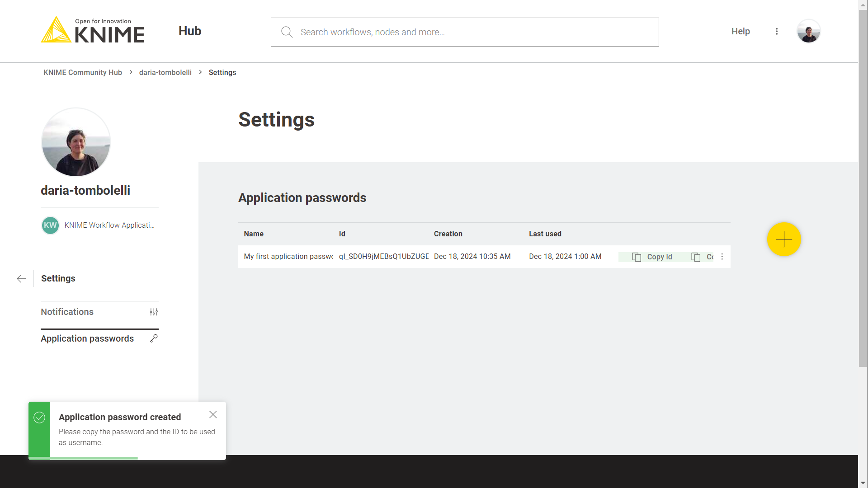Screen dimensions: 868x488
Task: Focus the search workflows input field
Action: point(475,32)
